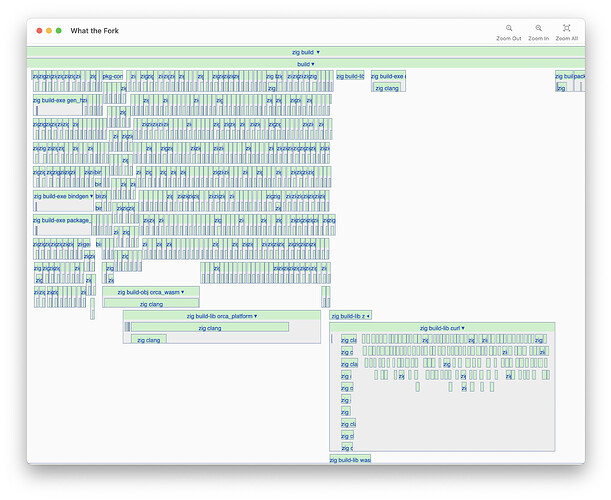This screenshot has height=500, width=611.
Task: Select 'zig clang' under the top-row zig build-exe node
Action: tap(387, 88)
